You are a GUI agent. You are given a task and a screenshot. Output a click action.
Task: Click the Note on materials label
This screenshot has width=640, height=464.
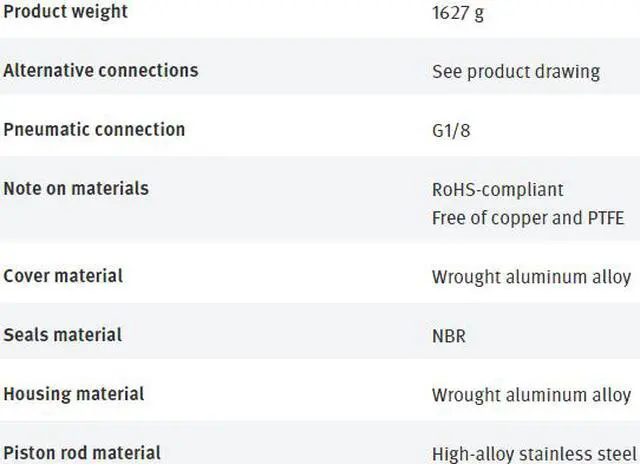(76, 189)
